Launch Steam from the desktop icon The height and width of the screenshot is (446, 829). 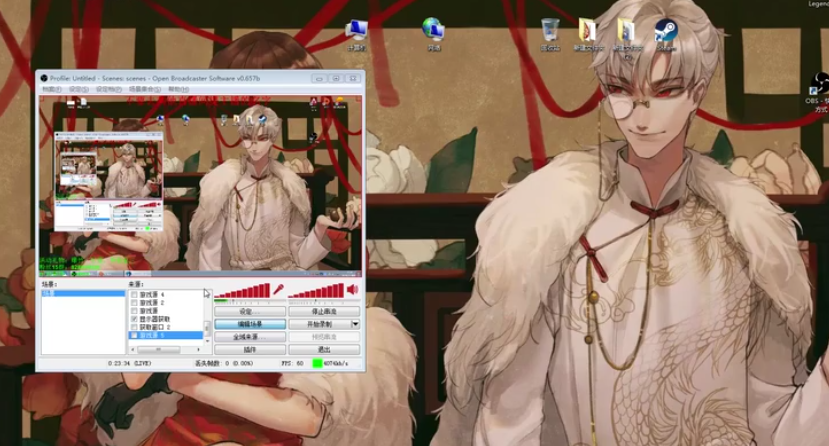pos(666,35)
